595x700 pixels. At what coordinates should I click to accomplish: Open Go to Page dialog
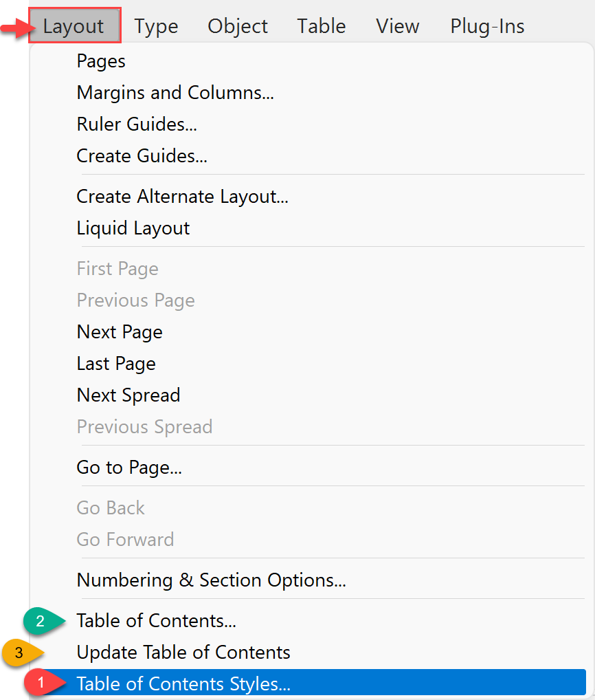point(129,468)
